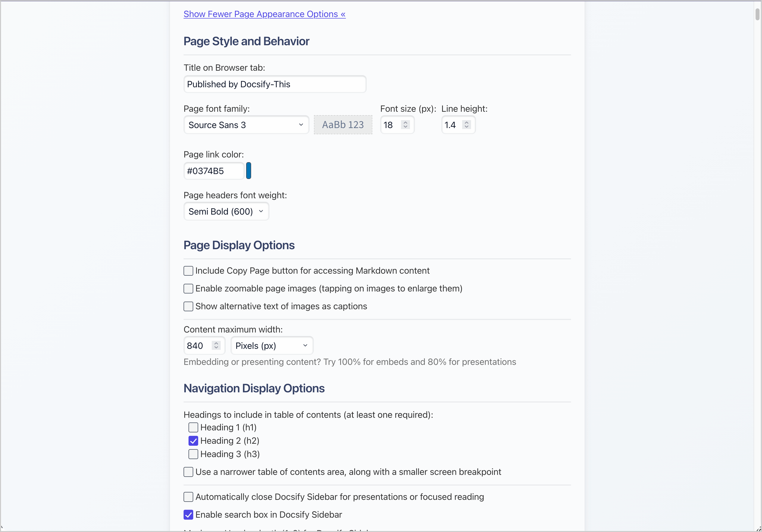Click the Title on Browser tab field
Image resolution: width=762 pixels, height=532 pixels.
click(x=274, y=84)
